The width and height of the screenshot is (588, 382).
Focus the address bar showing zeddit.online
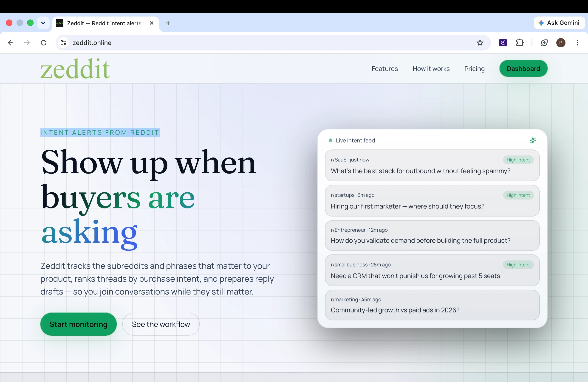[273, 43]
